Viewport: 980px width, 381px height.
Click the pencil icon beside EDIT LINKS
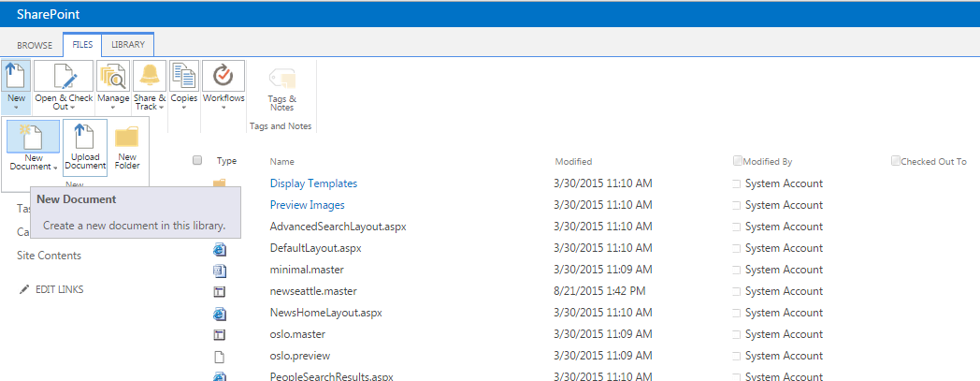[x=24, y=289]
